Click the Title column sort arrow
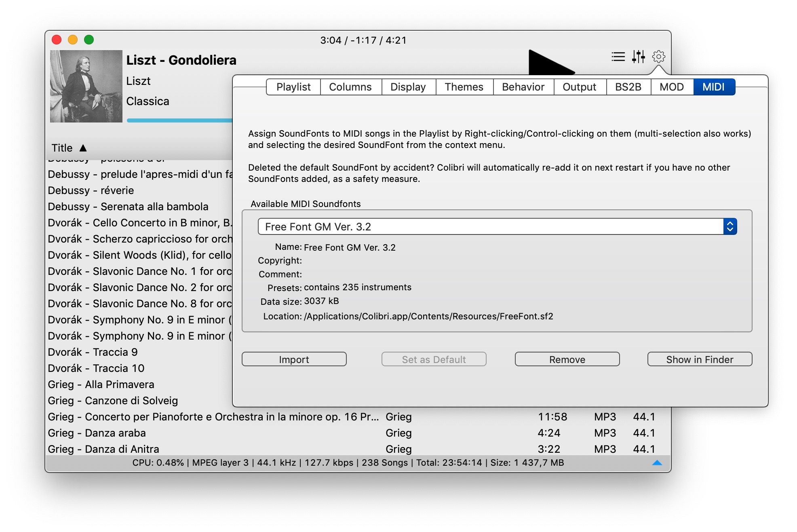Viewport: 797px width, 532px height. point(83,148)
